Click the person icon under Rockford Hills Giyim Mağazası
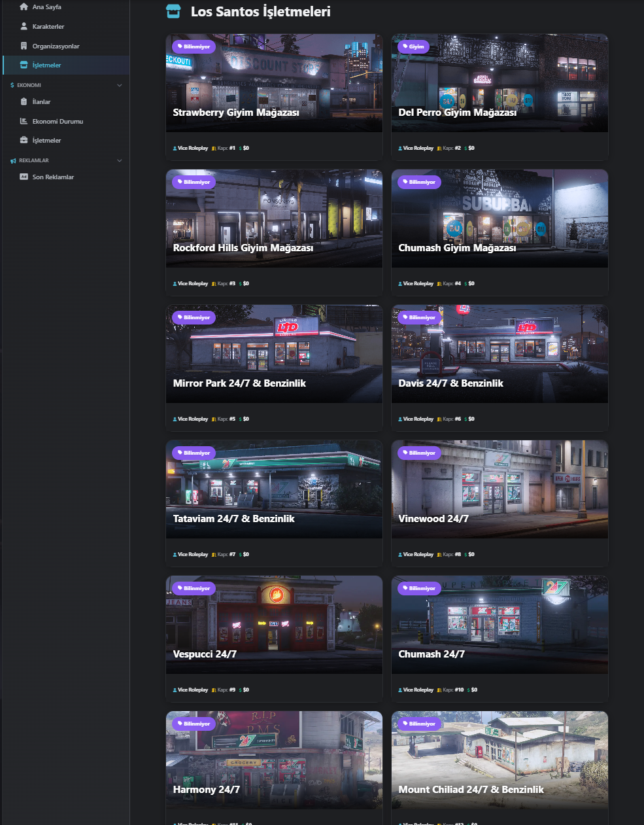 [x=175, y=284]
